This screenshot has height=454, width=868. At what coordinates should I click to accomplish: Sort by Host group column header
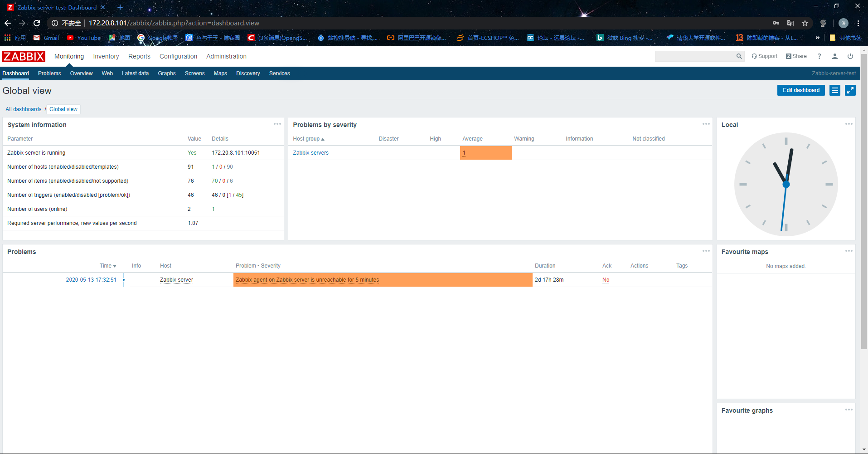309,139
